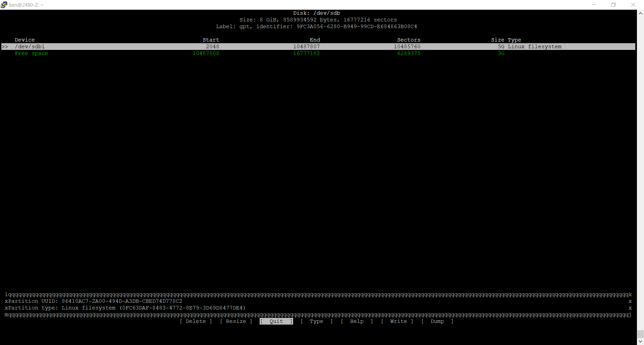
Task: Click Write to save the partition table
Action: click(x=398, y=321)
